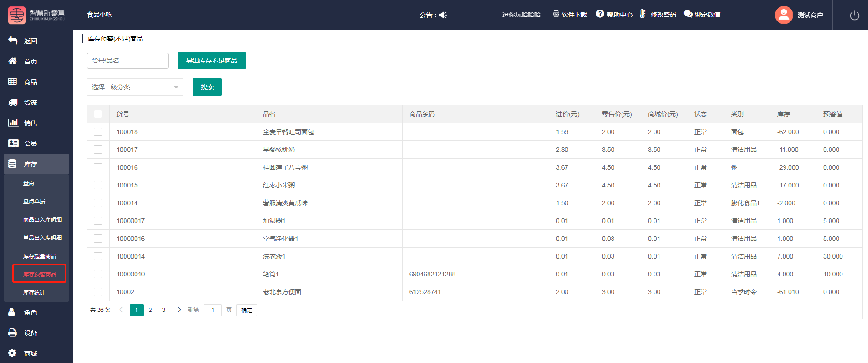Click barcode 6904682121288
Image resolution: width=868 pixels, height=363 pixels.
click(x=432, y=274)
